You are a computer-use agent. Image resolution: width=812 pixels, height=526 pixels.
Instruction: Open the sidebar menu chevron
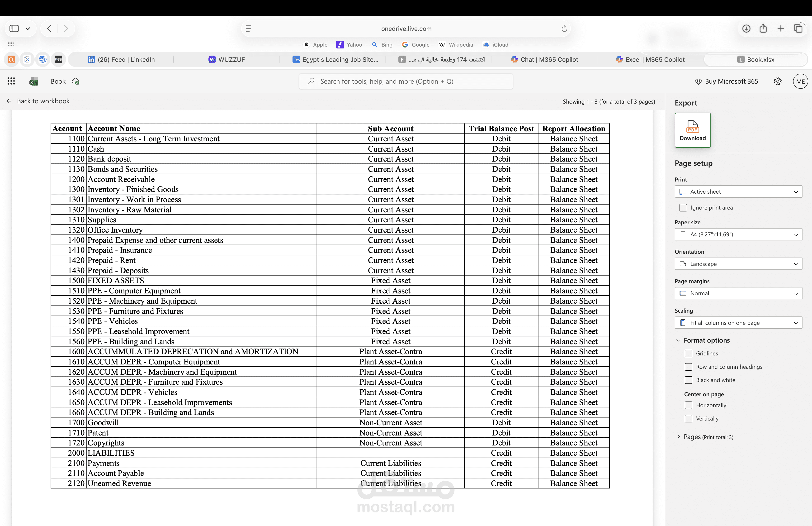pyautogui.click(x=28, y=28)
